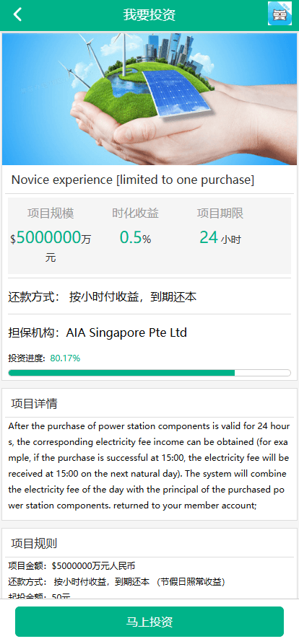Select the 项目规模 label
The width and height of the screenshot is (299, 644).
(x=51, y=213)
